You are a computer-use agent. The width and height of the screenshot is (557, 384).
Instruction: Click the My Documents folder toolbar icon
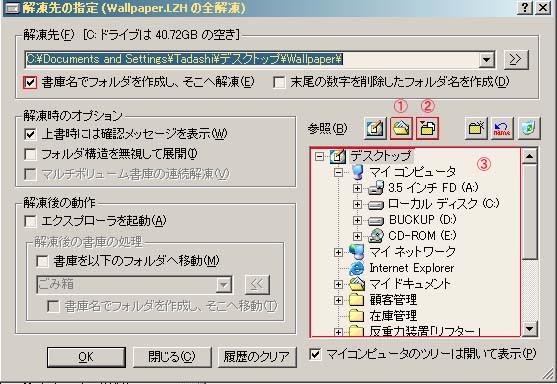pyautogui.click(x=401, y=128)
